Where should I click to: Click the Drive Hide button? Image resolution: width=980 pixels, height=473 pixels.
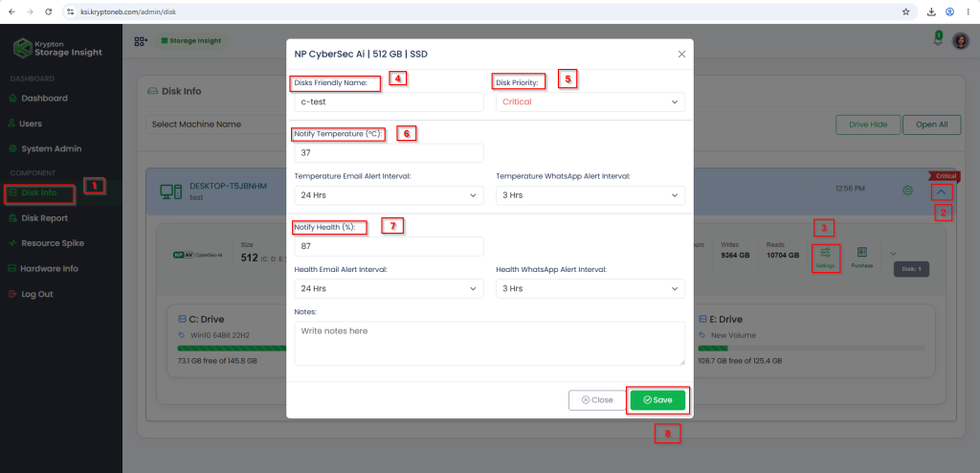[867, 124]
